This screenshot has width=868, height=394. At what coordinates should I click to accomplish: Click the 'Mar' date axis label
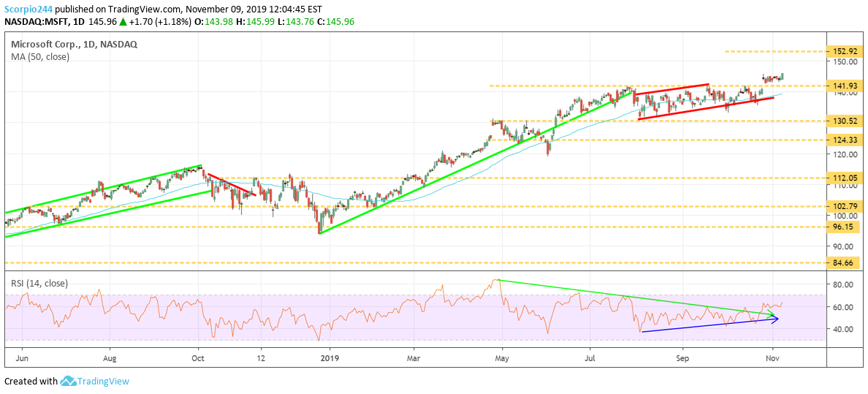pos(414,358)
